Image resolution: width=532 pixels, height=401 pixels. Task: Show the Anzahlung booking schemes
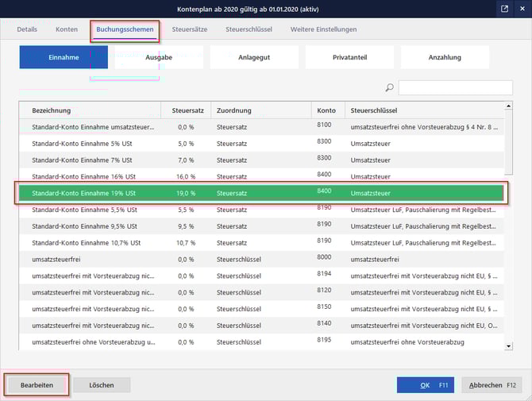[445, 57]
